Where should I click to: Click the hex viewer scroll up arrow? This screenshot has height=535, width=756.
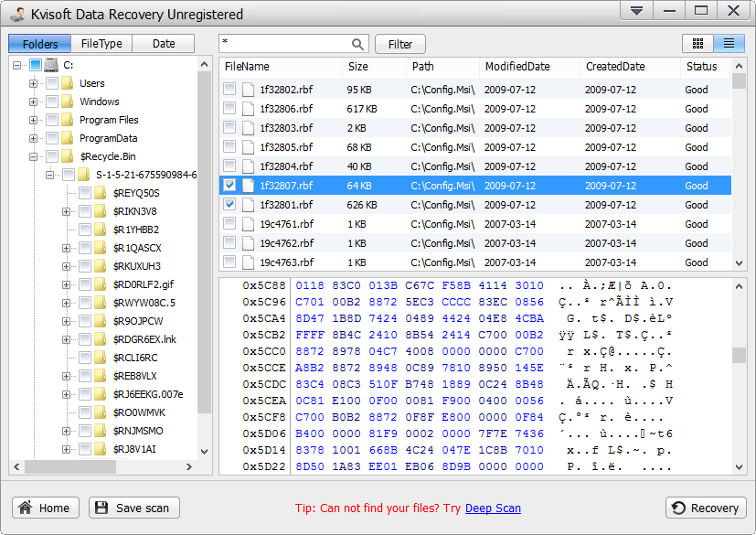click(739, 286)
